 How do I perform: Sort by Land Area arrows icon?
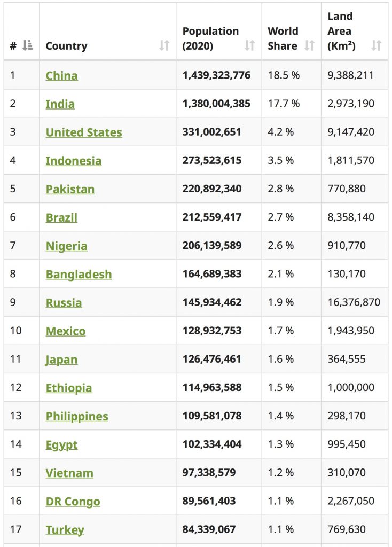[x=377, y=46]
